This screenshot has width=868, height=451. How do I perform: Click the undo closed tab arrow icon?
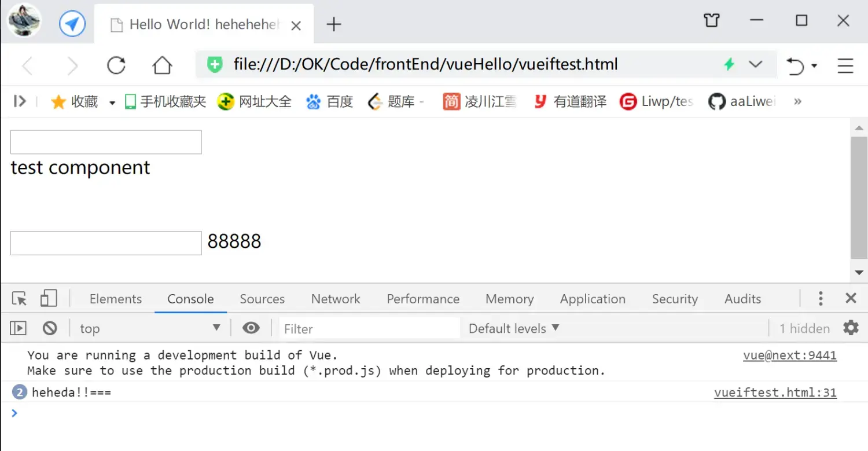(x=796, y=66)
